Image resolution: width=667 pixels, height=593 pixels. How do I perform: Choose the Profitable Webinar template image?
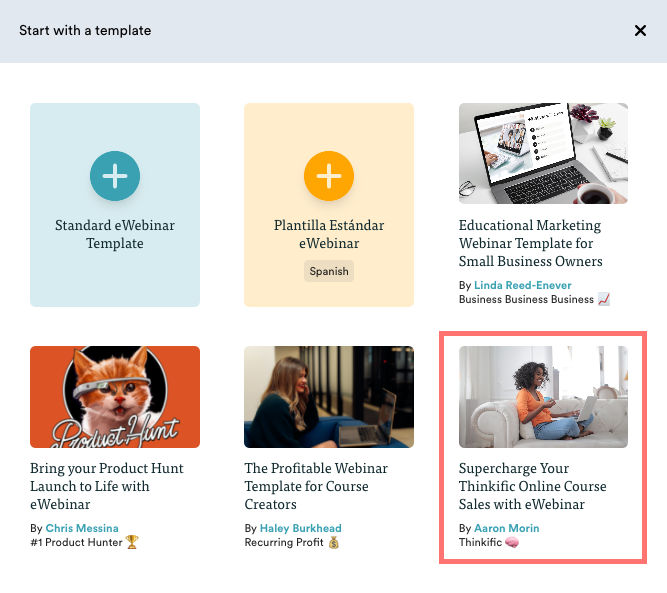[329, 397]
